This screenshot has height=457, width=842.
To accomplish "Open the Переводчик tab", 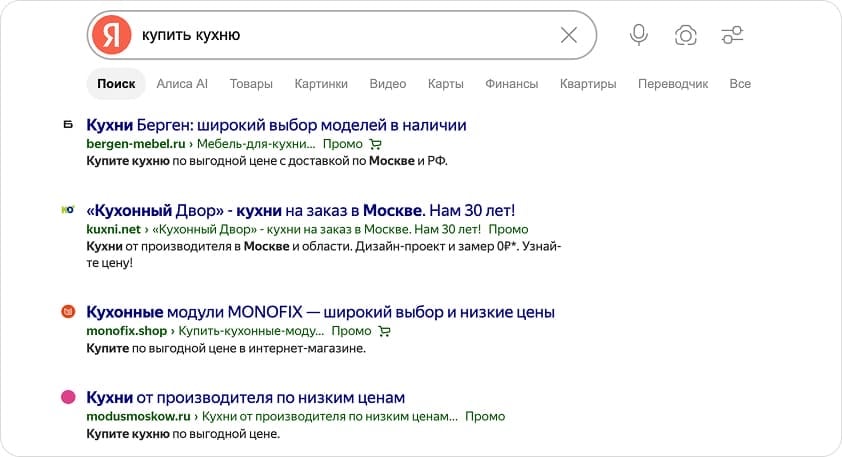I will (x=673, y=84).
